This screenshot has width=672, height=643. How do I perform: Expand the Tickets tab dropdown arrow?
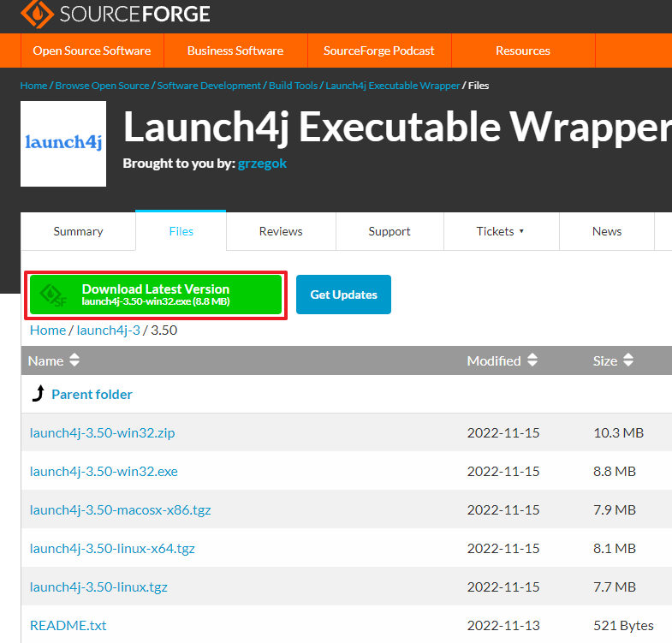[x=521, y=231]
